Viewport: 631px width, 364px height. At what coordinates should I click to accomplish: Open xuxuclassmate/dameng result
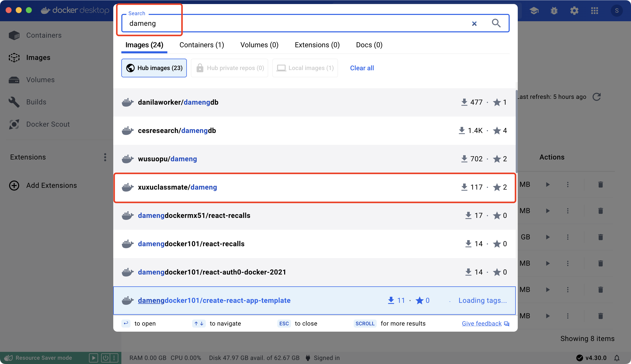(x=314, y=187)
